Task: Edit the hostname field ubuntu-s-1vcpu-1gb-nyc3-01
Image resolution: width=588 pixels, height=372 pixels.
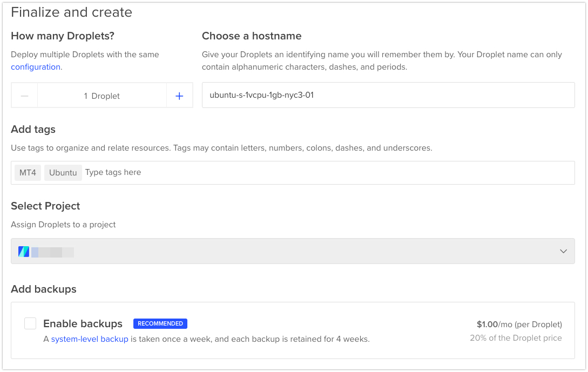Action: 388,95
